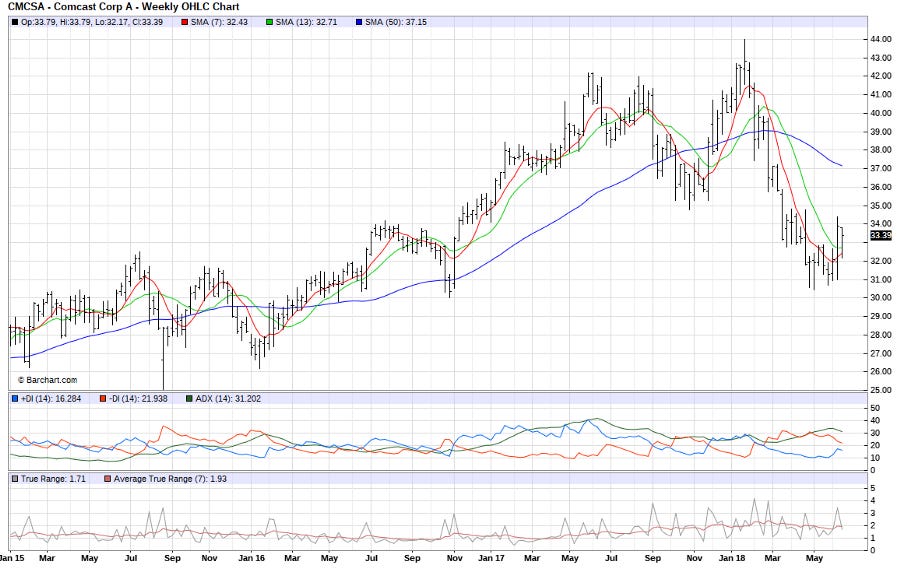Click the Average True Range (7): 1.93 label

point(170,479)
